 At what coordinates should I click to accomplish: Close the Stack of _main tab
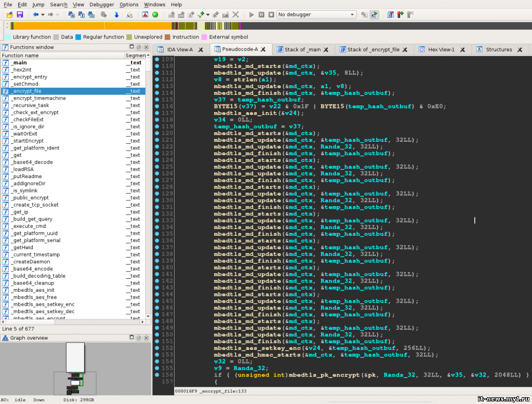click(326, 50)
